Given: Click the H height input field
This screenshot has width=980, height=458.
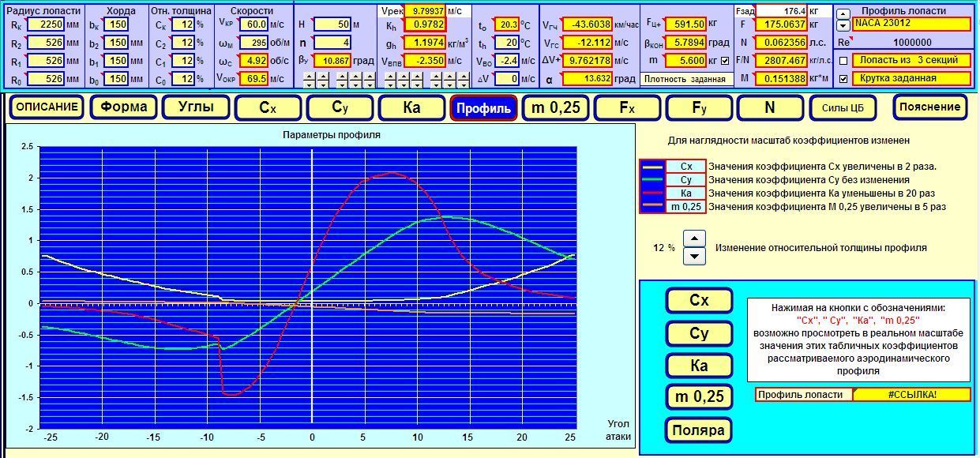Looking at the screenshot, I should (332, 24).
